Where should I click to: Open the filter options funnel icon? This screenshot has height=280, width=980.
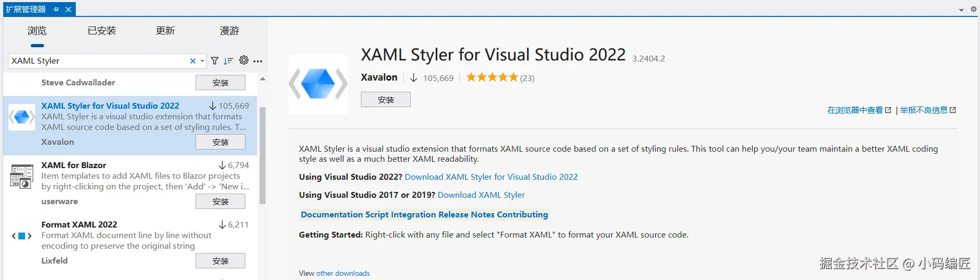[215, 61]
